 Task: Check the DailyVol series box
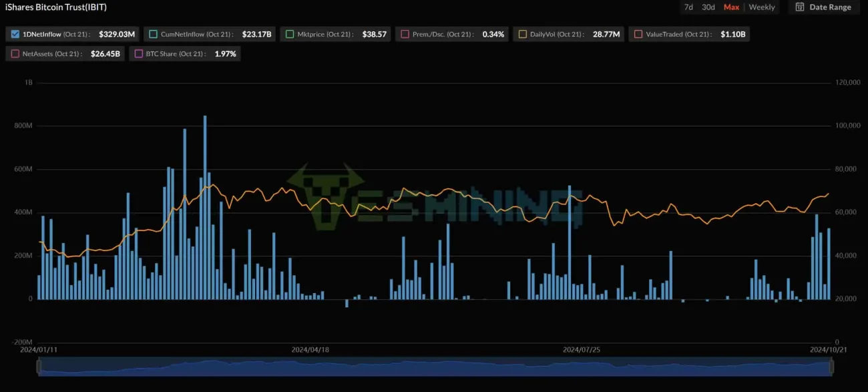(522, 34)
